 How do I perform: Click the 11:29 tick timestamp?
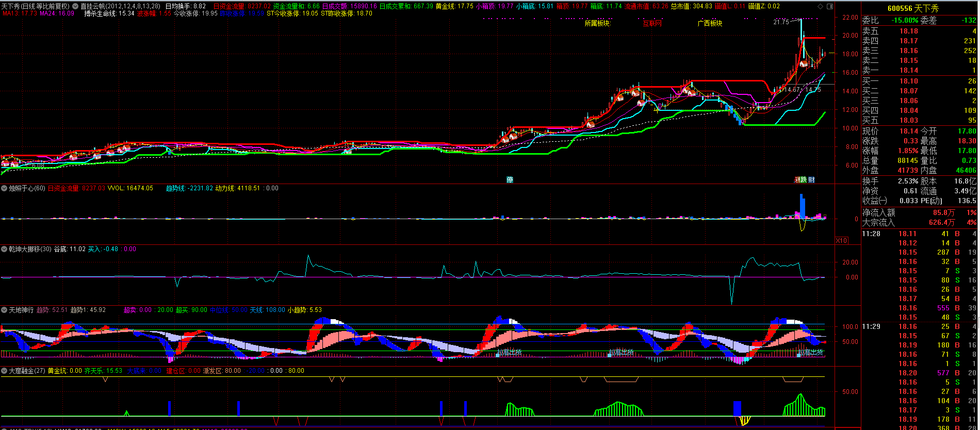(871, 326)
